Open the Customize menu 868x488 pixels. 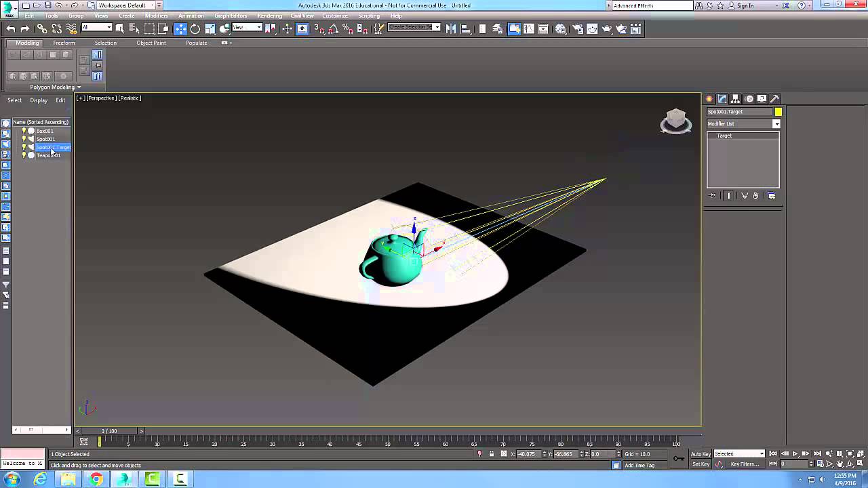pyautogui.click(x=335, y=16)
